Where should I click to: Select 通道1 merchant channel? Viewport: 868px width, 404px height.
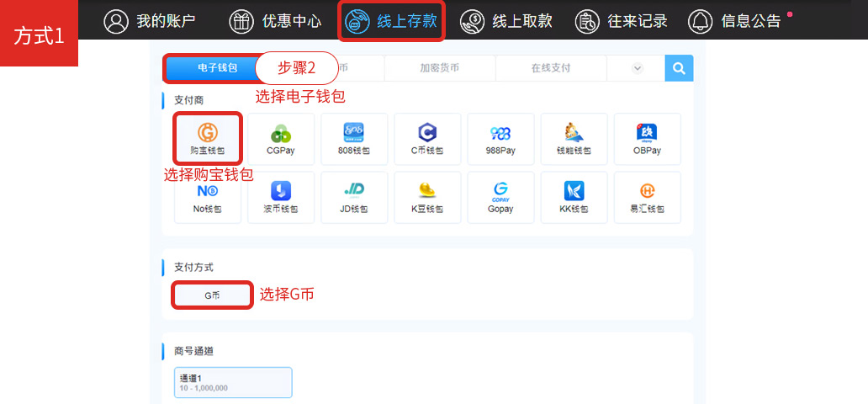tap(233, 382)
